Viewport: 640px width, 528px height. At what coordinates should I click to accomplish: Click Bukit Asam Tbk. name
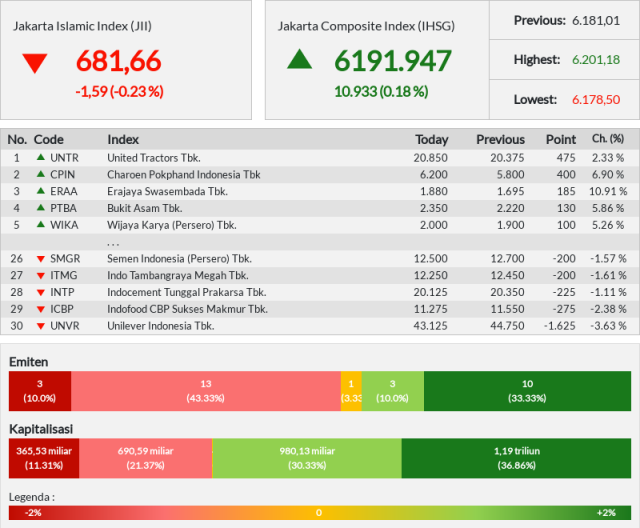145,208
